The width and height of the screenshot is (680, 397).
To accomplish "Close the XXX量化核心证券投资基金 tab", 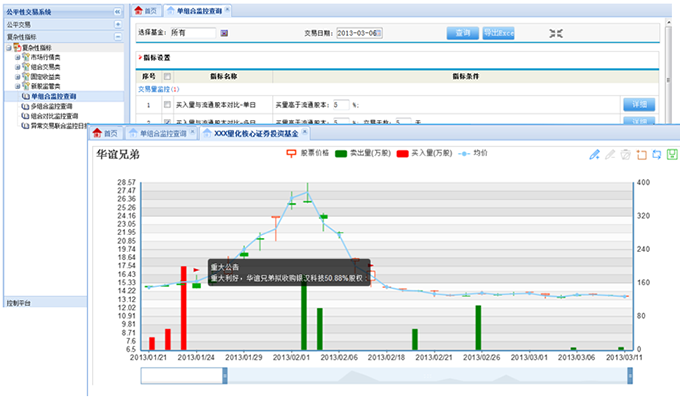I will coord(304,131).
